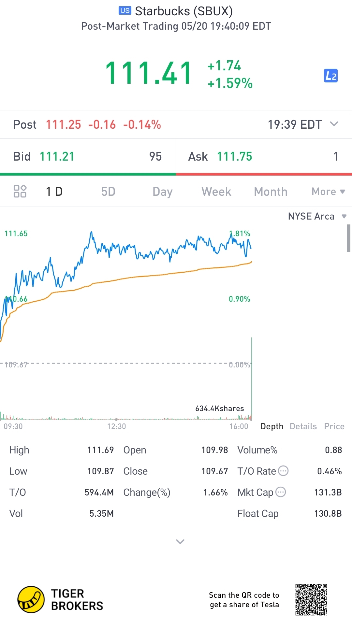Open the NYSE Arca exchange dropdown
This screenshot has width=352, height=644.
point(317,216)
